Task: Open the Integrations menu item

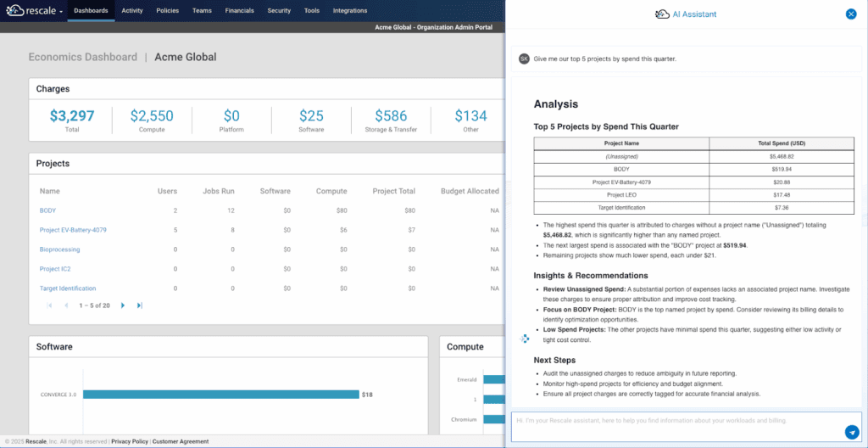Action: point(350,11)
